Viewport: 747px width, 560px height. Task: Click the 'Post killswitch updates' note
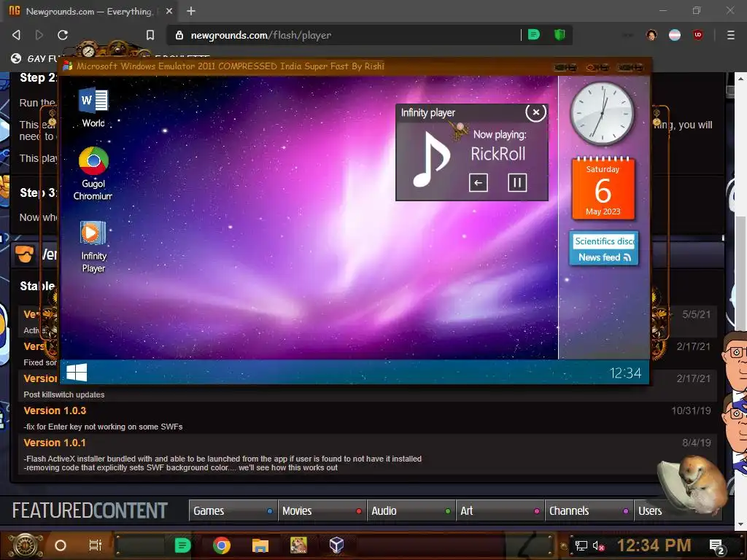pyautogui.click(x=64, y=394)
